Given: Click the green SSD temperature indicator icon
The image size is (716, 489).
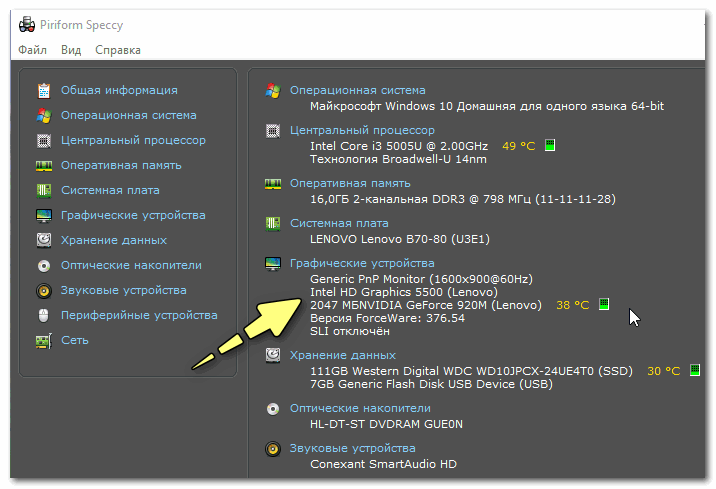Looking at the screenshot, I should tap(695, 370).
